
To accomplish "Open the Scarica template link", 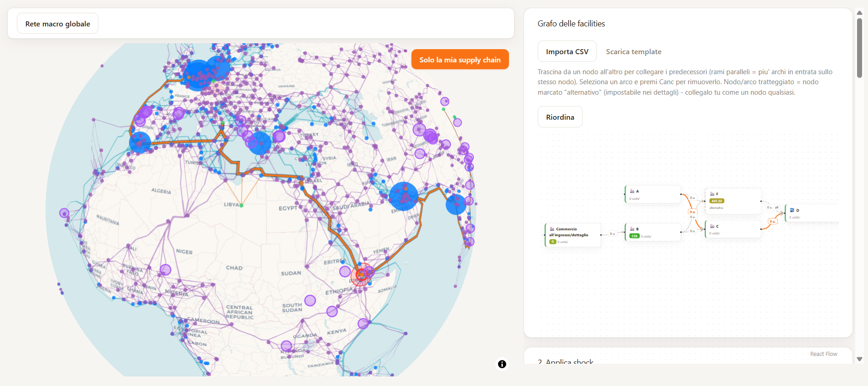I will (x=633, y=52).
